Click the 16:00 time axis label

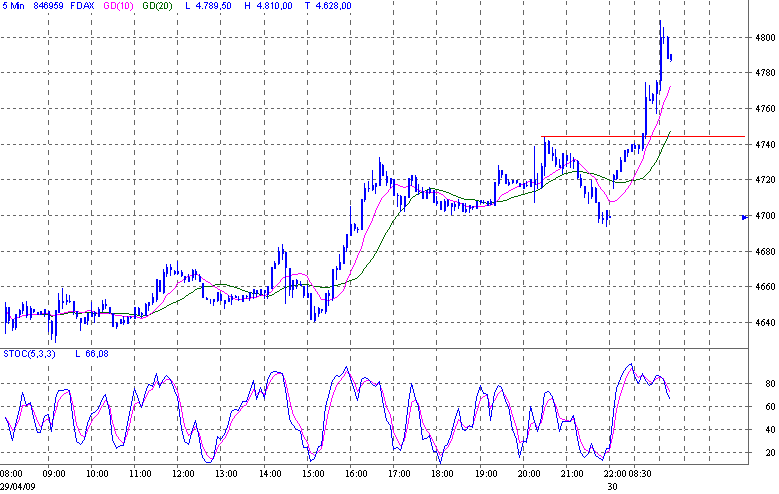(x=356, y=474)
